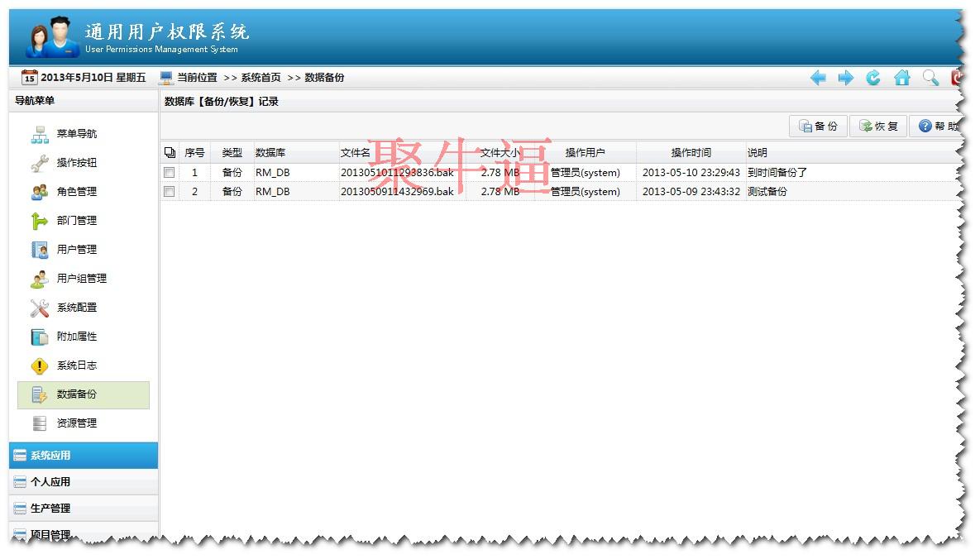Screen dimensions: 980x559
Task: Sort by the 操作时间 column header
Action: coord(691,153)
